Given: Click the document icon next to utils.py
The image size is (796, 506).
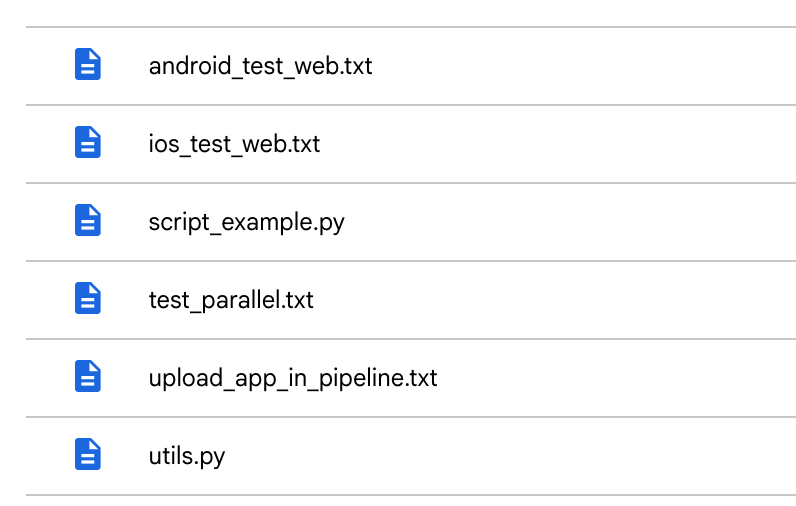Looking at the screenshot, I should (88, 456).
